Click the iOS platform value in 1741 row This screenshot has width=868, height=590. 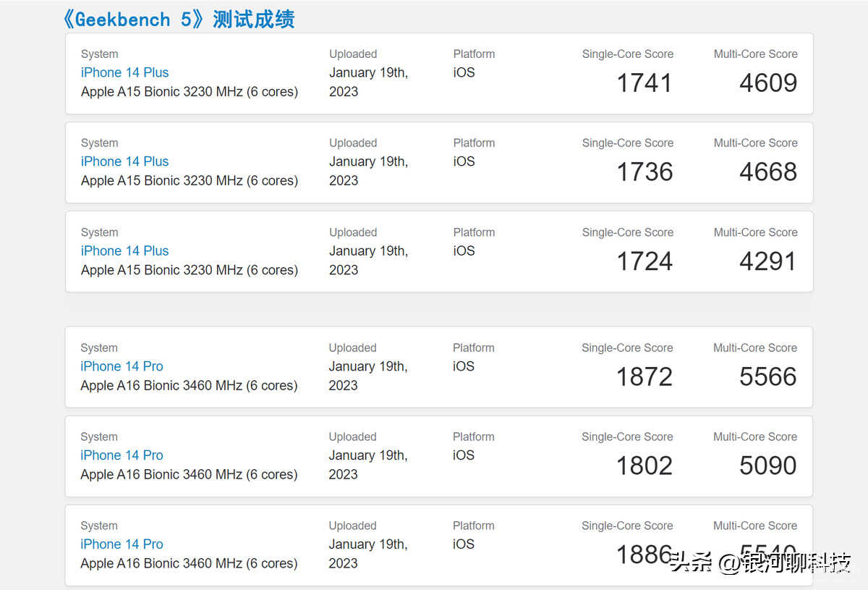464,72
